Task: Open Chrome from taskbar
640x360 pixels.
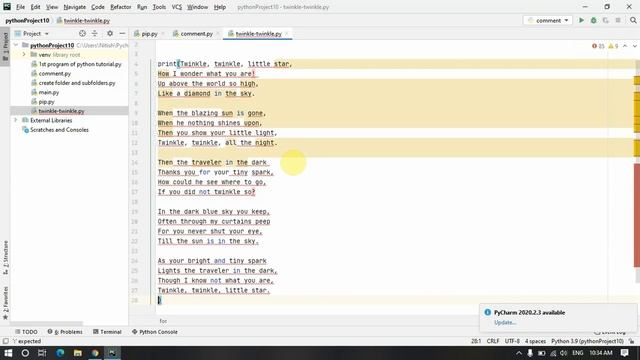Action: (x=95, y=353)
